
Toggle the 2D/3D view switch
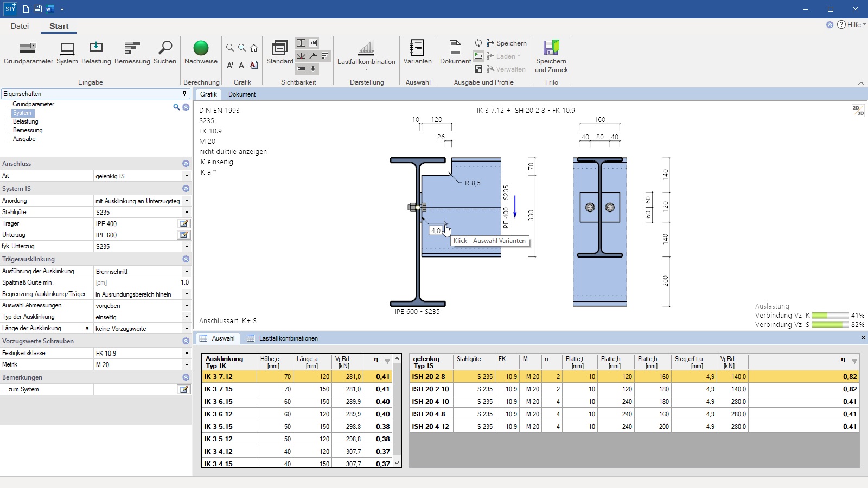[x=858, y=111]
